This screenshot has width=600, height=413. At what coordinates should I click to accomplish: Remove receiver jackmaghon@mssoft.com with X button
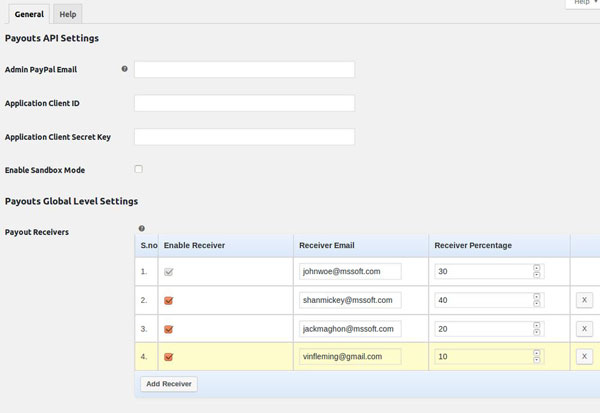click(584, 328)
